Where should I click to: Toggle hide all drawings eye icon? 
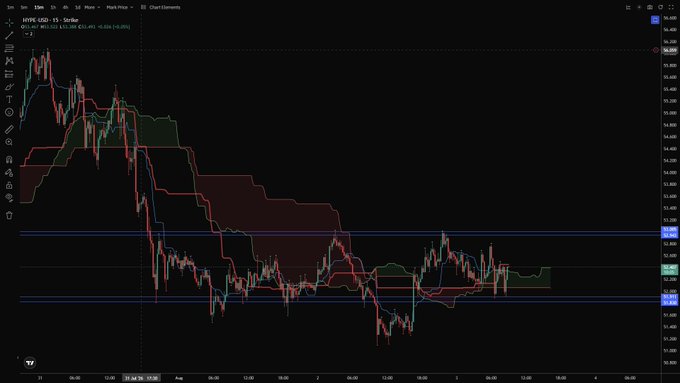tap(9, 198)
